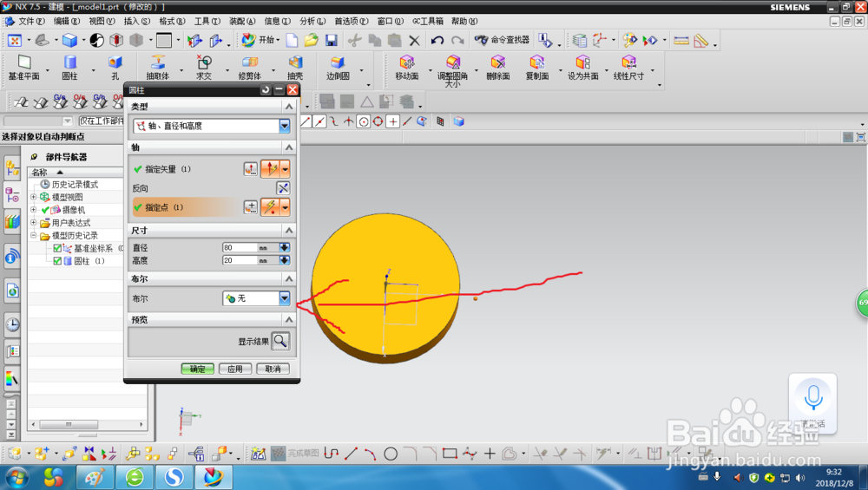Open the Paint app in the taskbar
Screen dimensions: 868x490
(x=95, y=477)
